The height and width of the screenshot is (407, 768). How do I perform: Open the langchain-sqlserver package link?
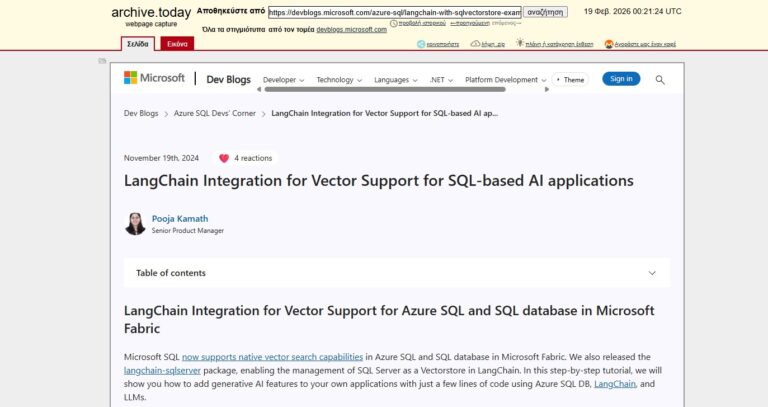163,370
